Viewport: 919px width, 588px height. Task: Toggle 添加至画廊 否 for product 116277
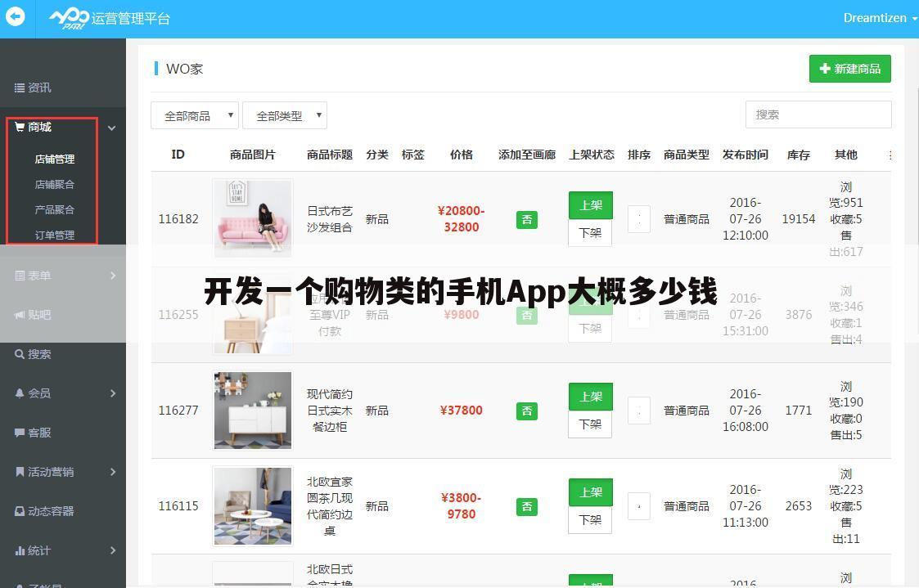[x=527, y=411]
